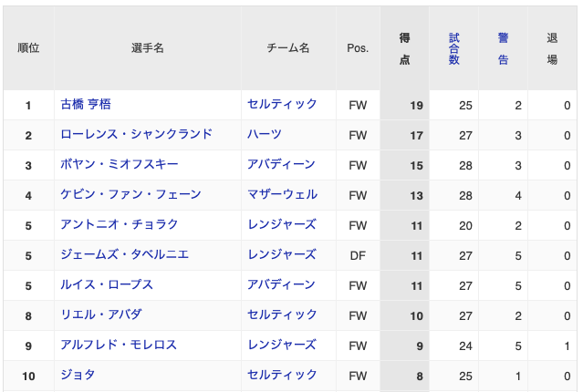Image resolution: width=583 pixels, height=392 pixels.
Task: Open player link ローレンス・シャンクランド
Action: click(136, 134)
